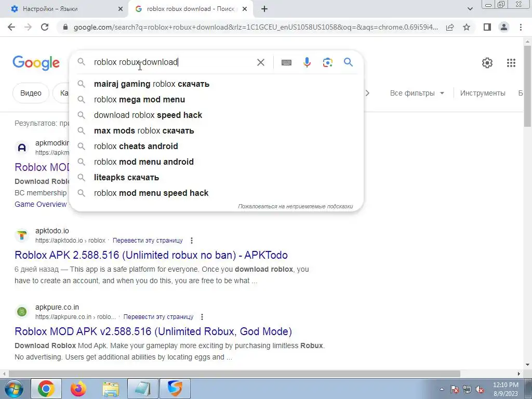Open more options for the apkpure.co.in result
Viewport: 532px width, 399px height.
tap(202, 317)
